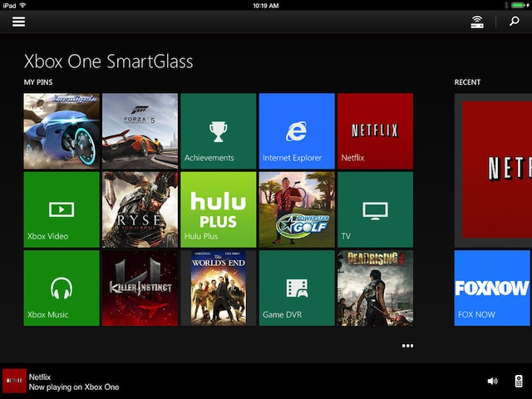Launch Internet Explorer tile
Viewport: 532px width, 399px height.
click(x=297, y=131)
